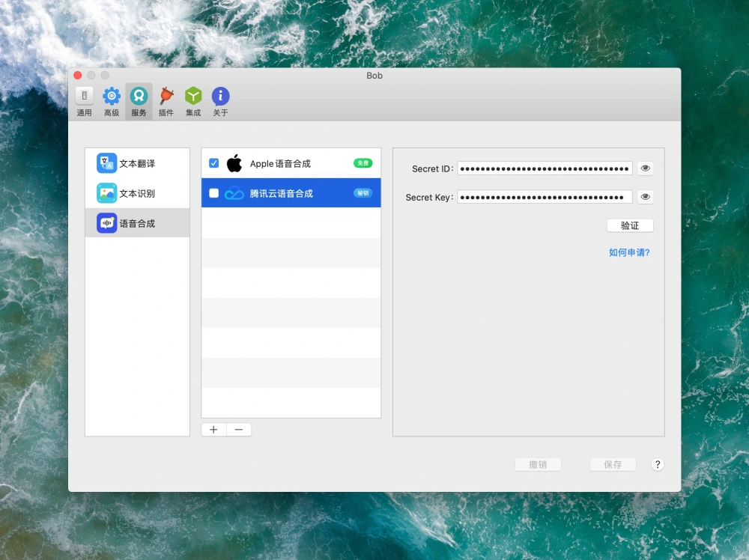Click the 撤销 revert button
Screen dimensions: 749x560
coord(538,464)
